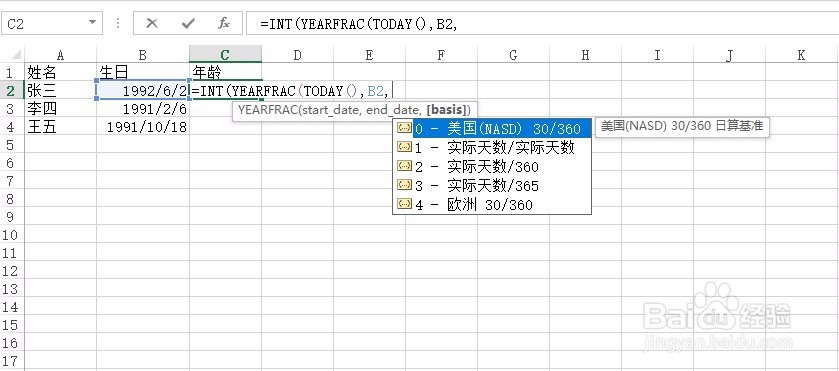The image size is (839, 371).
Task: Select column G header
Action: click(514, 55)
